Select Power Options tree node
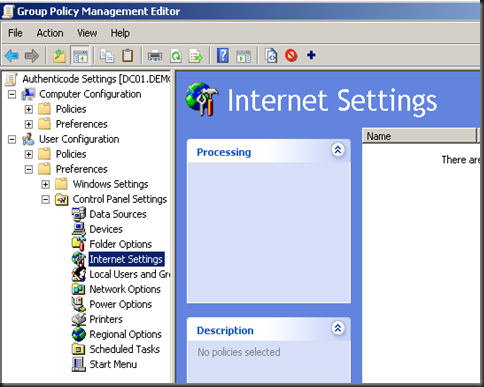Viewport: 484px width, 387px height. click(x=120, y=304)
